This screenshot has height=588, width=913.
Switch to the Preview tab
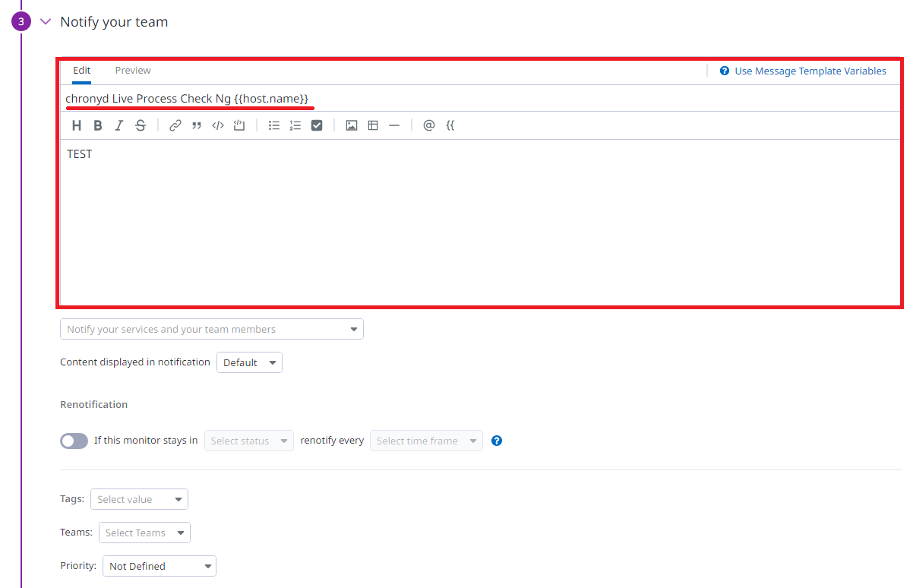(133, 71)
